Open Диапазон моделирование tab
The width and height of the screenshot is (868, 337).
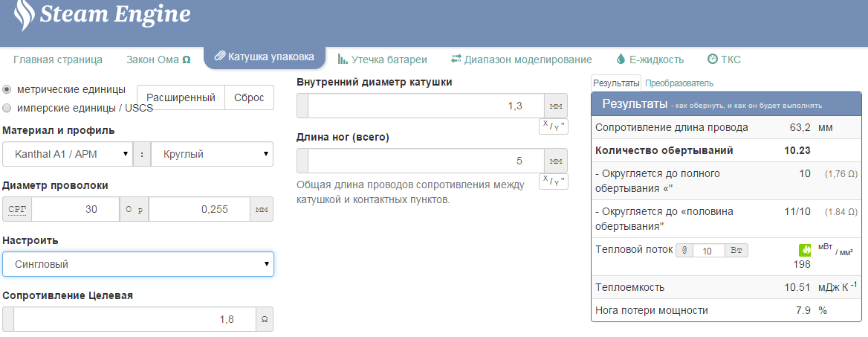(x=522, y=60)
